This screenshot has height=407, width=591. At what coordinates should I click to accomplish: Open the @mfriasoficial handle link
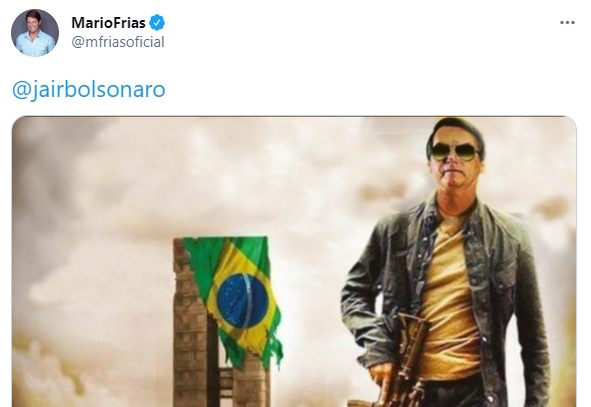(x=118, y=42)
